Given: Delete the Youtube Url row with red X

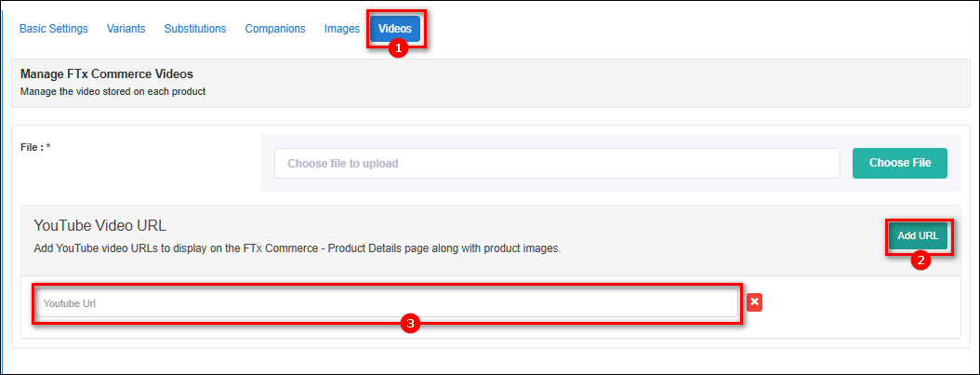Looking at the screenshot, I should click(755, 301).
